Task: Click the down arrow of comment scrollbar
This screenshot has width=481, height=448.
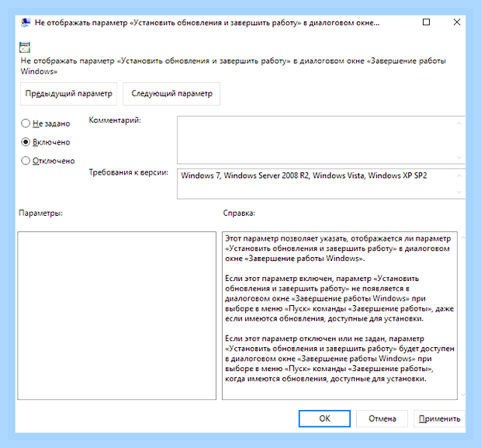Action: (459, 158)
